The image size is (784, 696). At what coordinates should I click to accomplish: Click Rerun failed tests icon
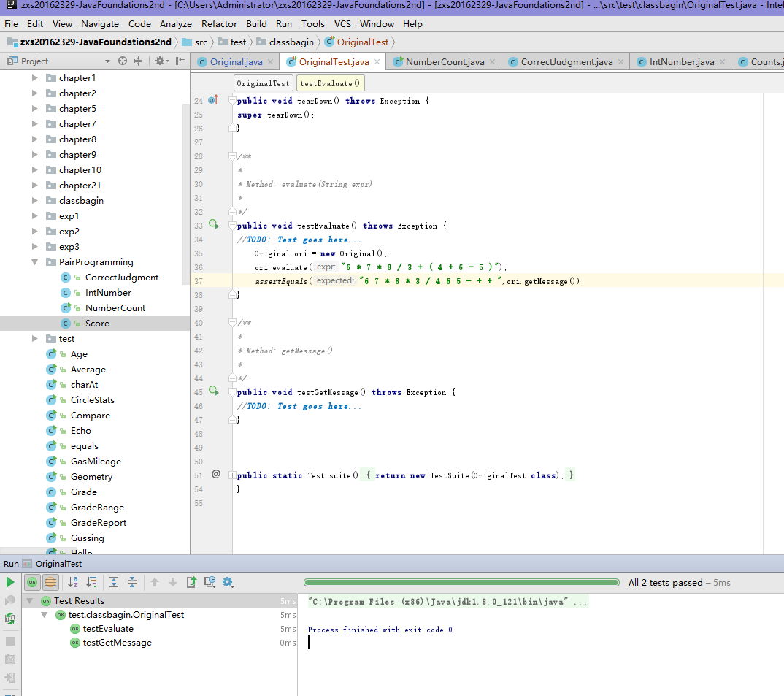click(10, 600)
